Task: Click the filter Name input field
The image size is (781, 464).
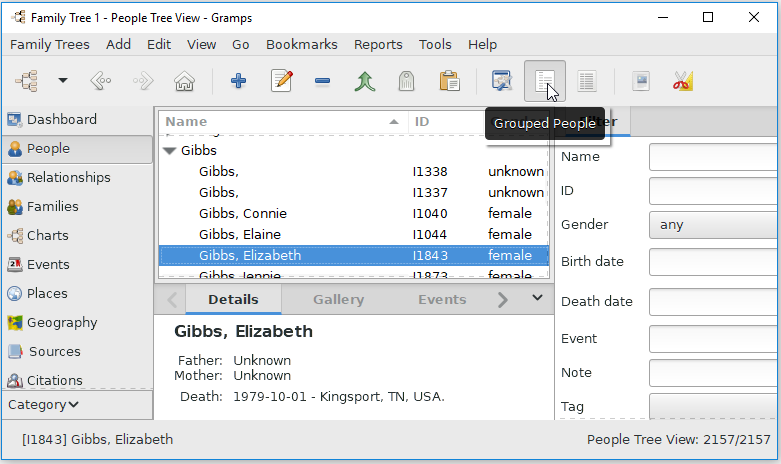Action: coord(714,157)
